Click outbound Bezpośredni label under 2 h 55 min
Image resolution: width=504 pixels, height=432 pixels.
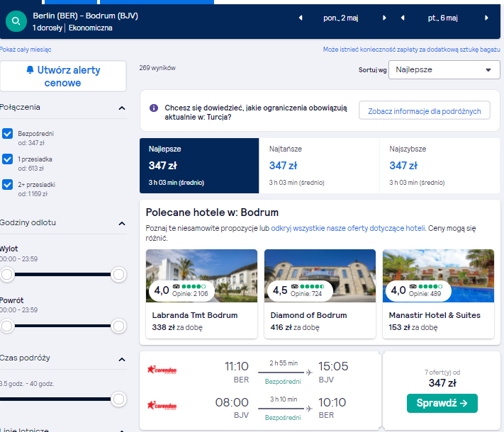tap(283, 382)
